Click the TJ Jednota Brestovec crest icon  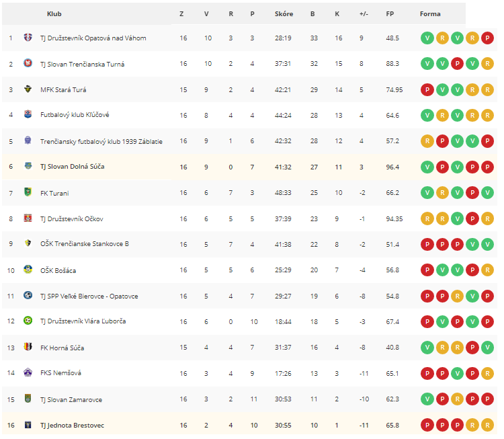tap(28, 425)
